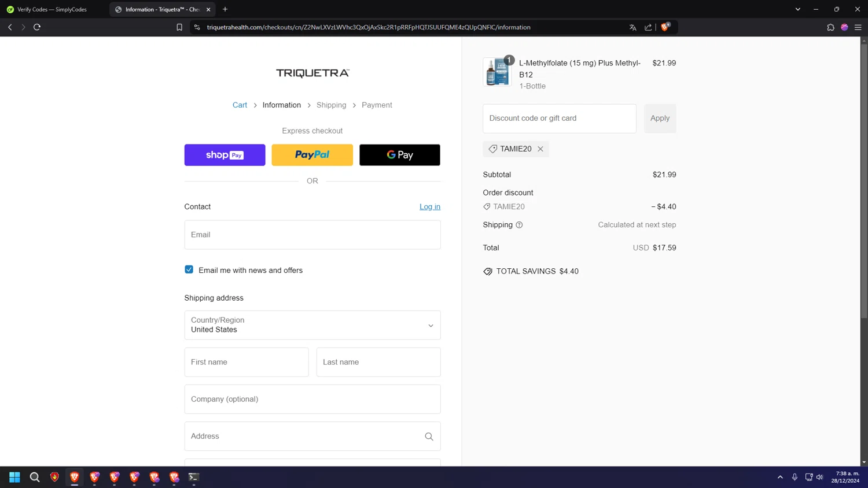The height and width of the screenshot is (488, 868).
Task: Click the share page icon
Action: coord(648,27)
